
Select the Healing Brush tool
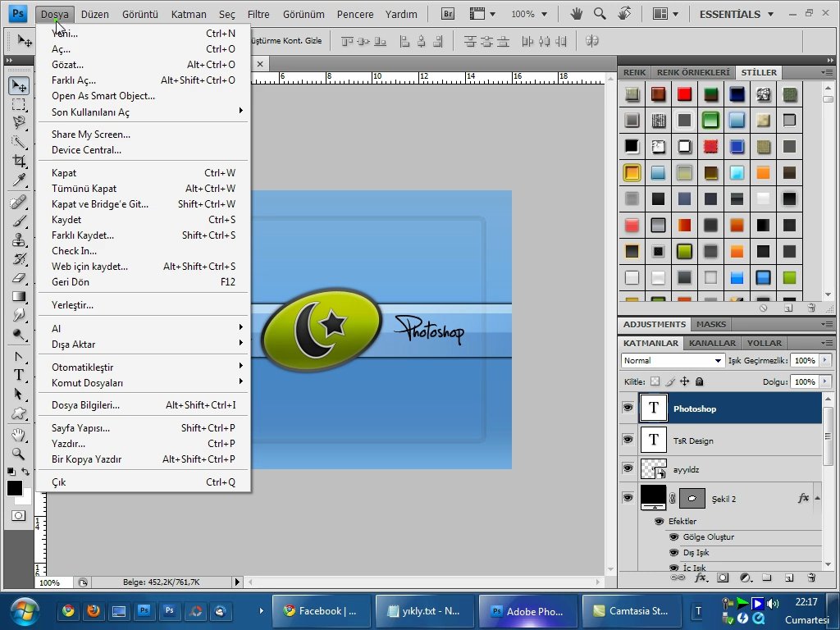[19, 202]
